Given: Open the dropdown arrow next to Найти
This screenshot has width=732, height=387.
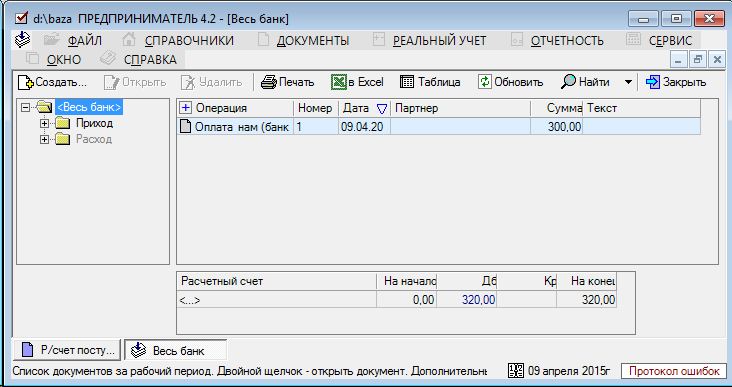Looking at the screenshot, I should pyautogui.click(x=628, y=83).
